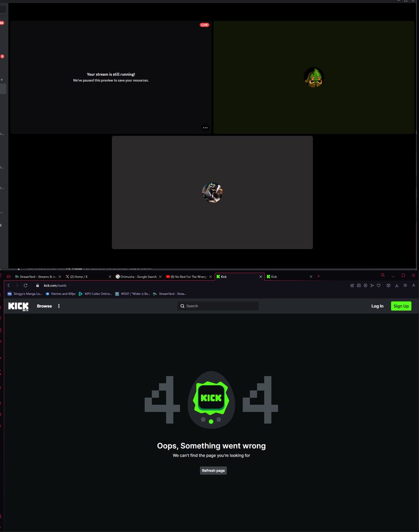Take a snapshot with the camera icon
Screen dimensions: 419x532
click(359, 286)
